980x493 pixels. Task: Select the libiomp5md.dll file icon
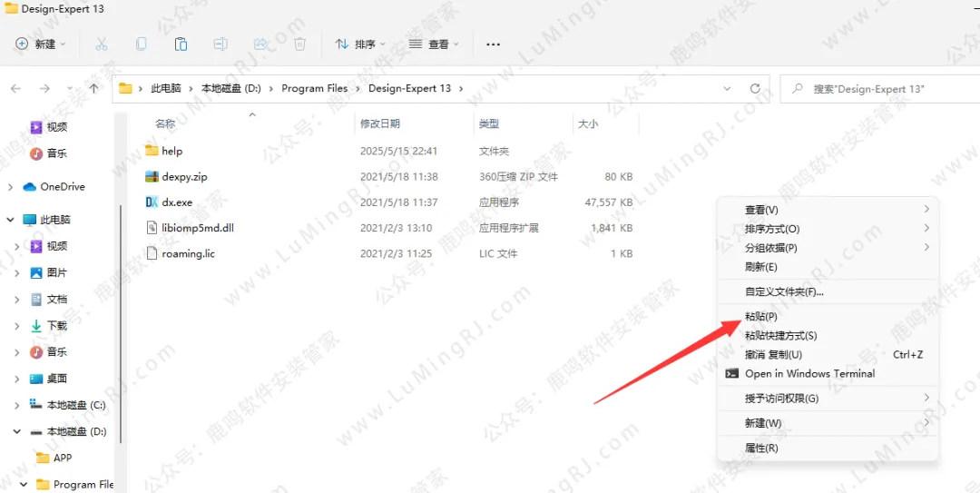click(152, 228)
